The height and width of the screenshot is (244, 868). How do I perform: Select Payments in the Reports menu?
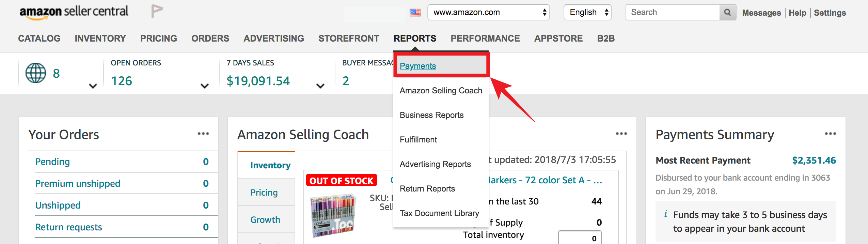(418, 66)
